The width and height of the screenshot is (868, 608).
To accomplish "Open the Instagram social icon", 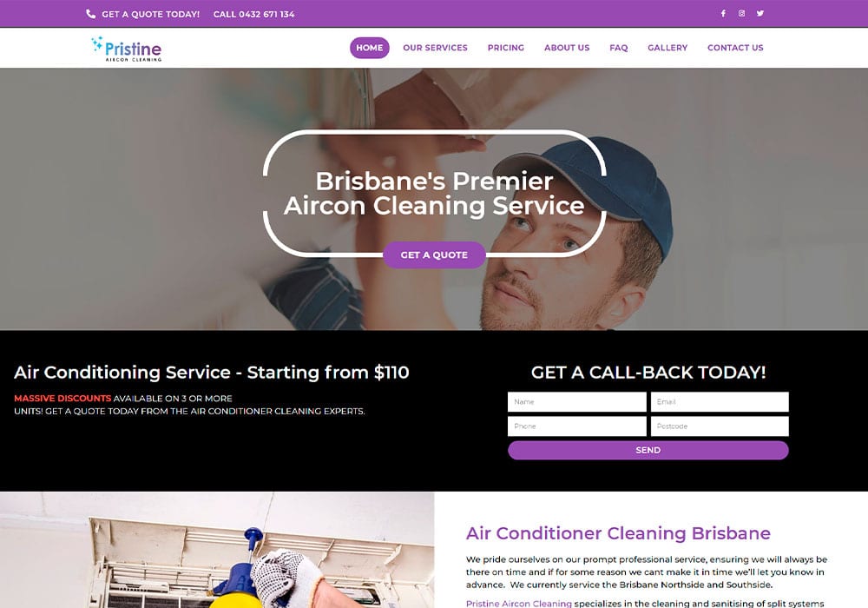I will coord(741,13).
